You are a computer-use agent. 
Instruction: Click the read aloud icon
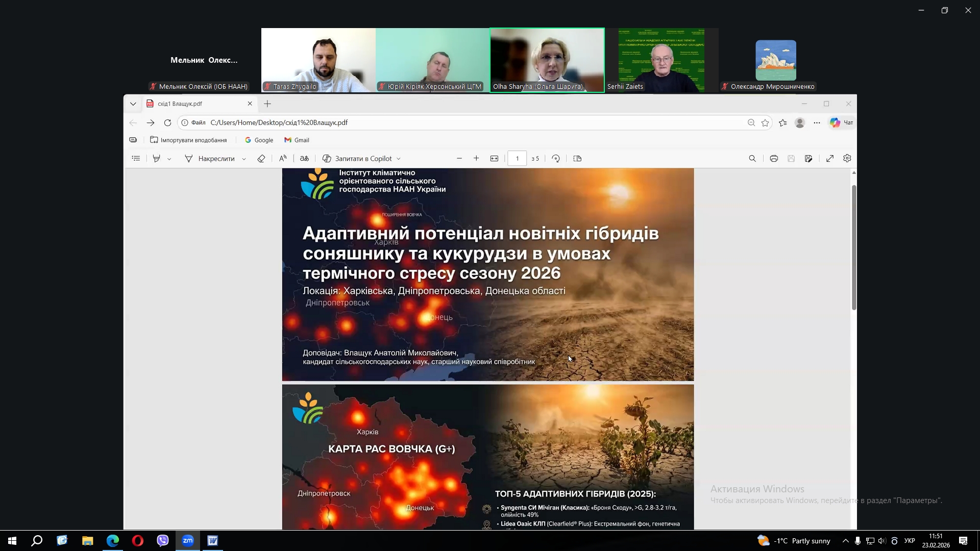pos(283,159)
